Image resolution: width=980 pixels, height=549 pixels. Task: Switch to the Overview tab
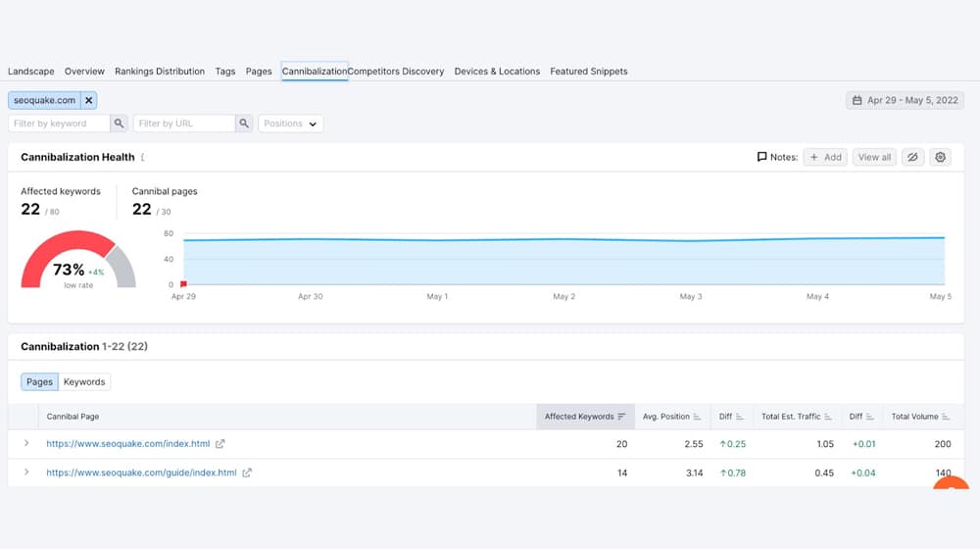coord(84,72)
